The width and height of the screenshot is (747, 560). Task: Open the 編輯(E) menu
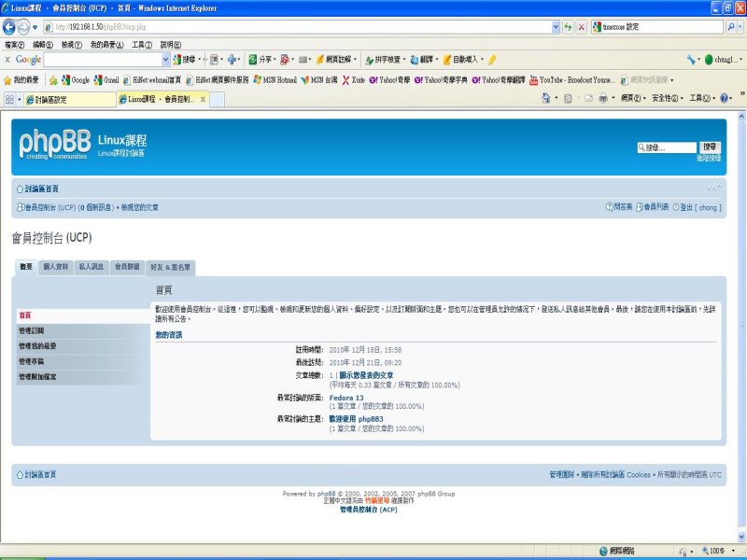[43, 45]
